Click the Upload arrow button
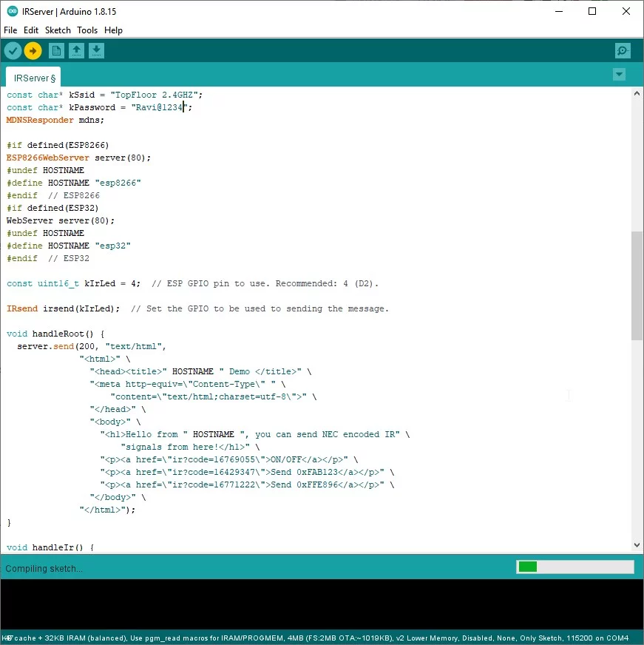The image size is (644, 645). click(x=33, y=51)
